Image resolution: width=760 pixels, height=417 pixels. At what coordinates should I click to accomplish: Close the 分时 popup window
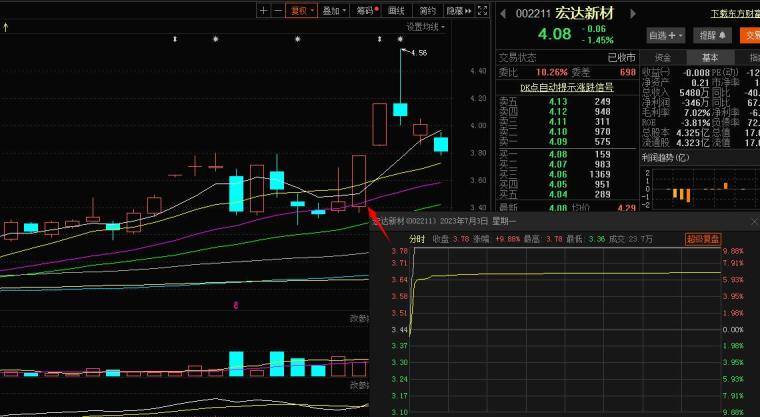[x=754, y=222]
